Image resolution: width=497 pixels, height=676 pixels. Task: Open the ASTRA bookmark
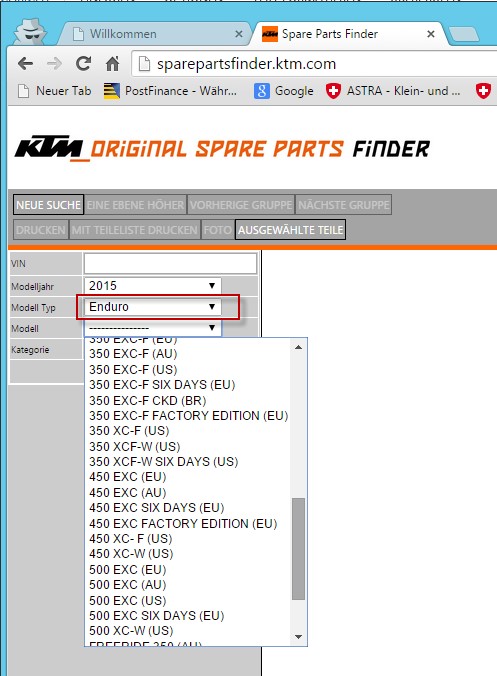pos(393,91)
